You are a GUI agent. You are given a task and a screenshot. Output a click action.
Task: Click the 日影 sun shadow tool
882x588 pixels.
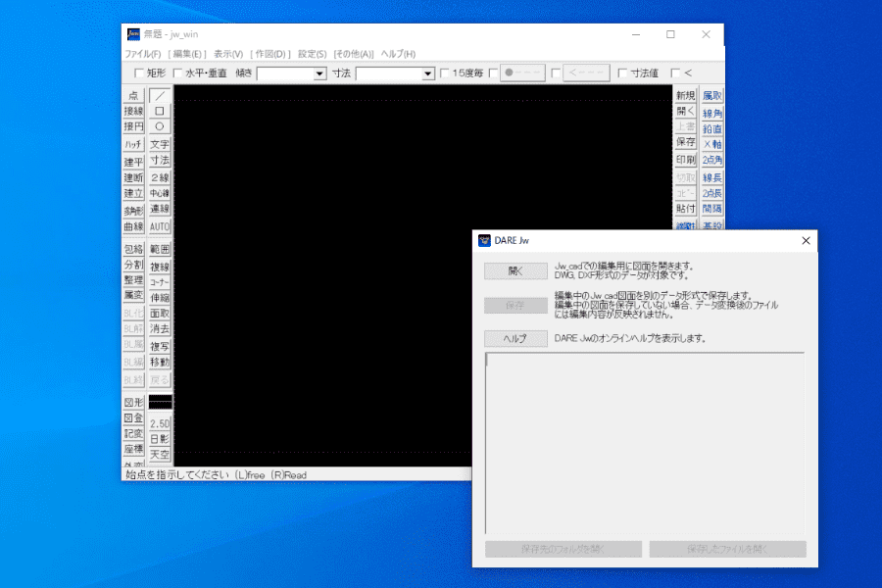[160, 438]
